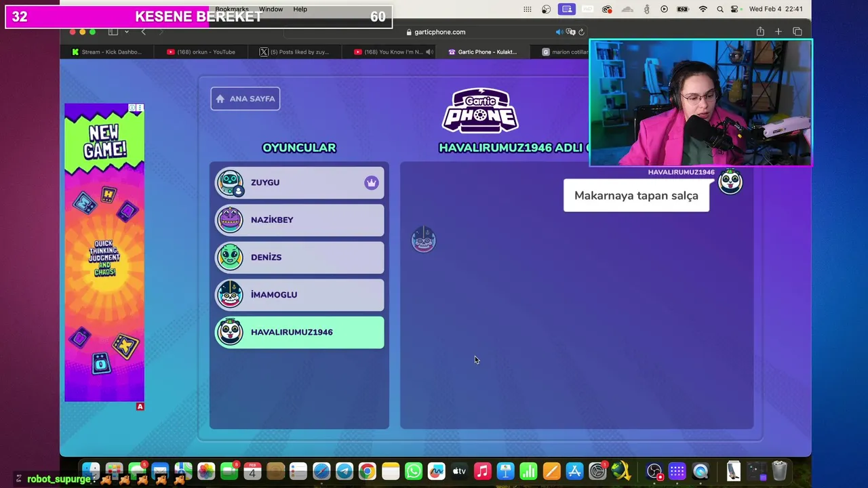Open OBS from the Dock
The width and height of the screenshot is (868, 488).
tap(654, 471)
